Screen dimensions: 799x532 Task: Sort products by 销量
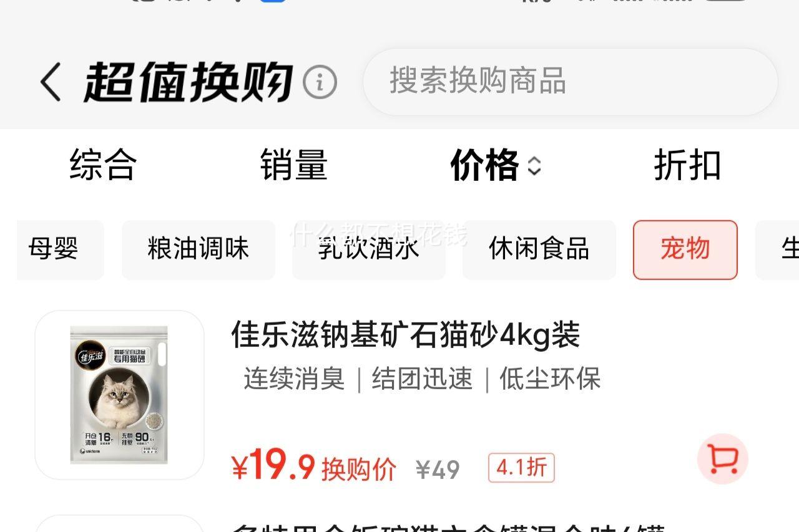pyautogui.click(x=294, y=165)
